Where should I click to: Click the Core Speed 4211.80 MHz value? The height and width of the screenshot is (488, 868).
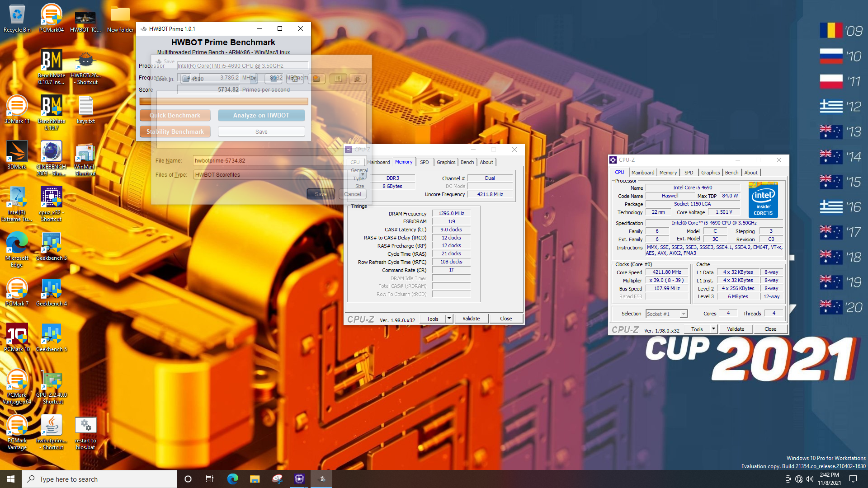[667, 272]
